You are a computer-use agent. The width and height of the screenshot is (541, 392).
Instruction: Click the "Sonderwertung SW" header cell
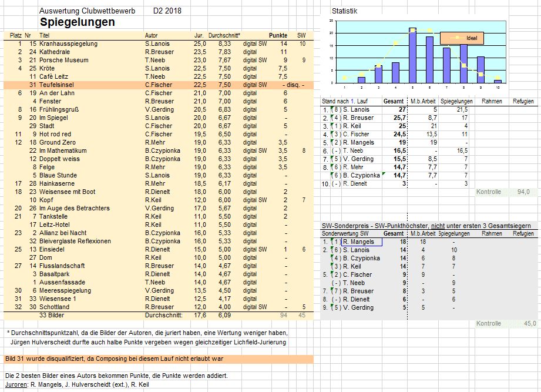pos(345,233)
